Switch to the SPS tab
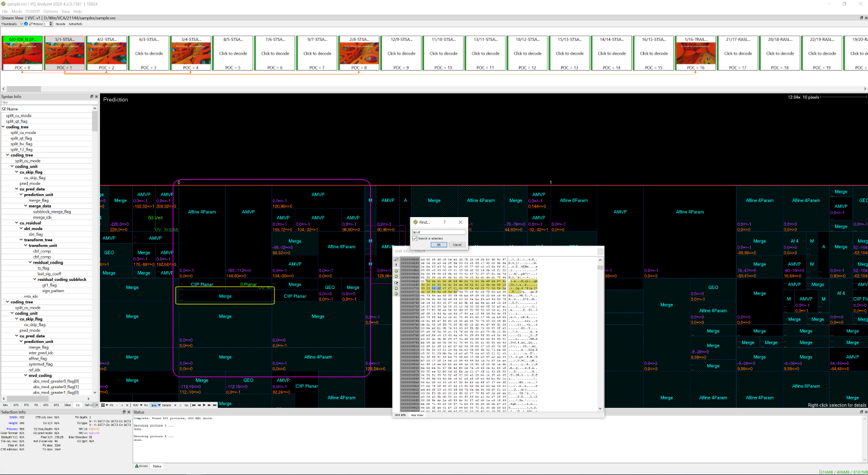Image resolution: width=868 pixels, height=475 pixels. click(16, 405)
